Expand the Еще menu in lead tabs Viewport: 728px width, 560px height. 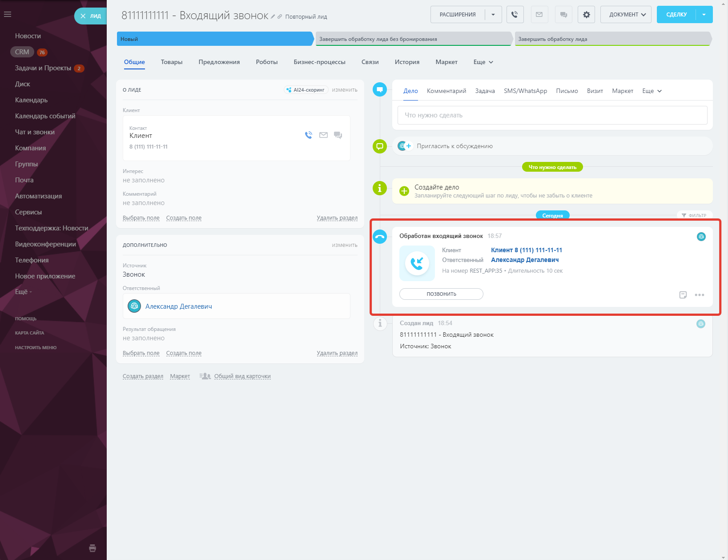(483, 62)
